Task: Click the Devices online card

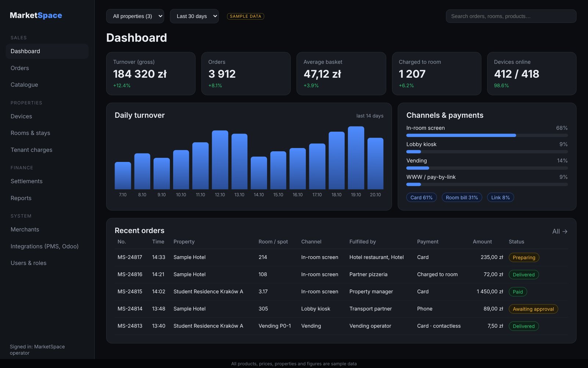Action: click(531, 74)
